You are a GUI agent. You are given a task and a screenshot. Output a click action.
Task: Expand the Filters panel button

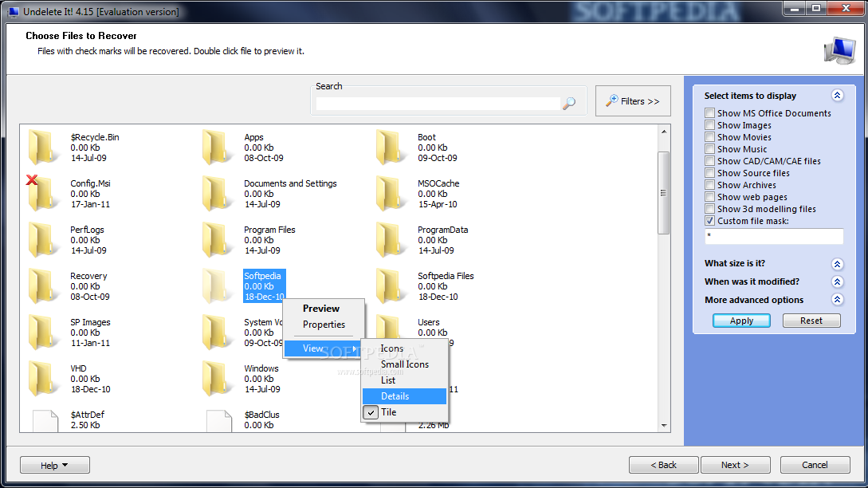click(x=633, y=100)
